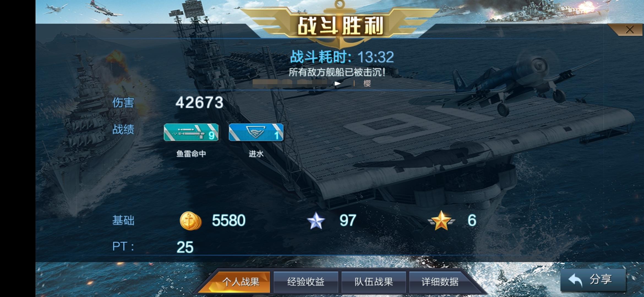This screenshot has width=644, height=297.
Task: Tap the share arrow icon
Action: point(575,280)
